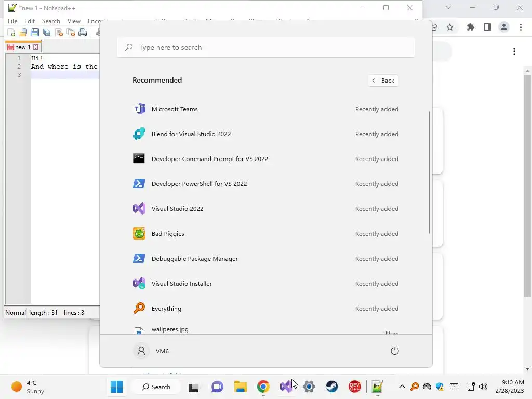Toggle Chrome side panel icon
The width and height of the screenshot is (532, 399).
coord(487,27)
